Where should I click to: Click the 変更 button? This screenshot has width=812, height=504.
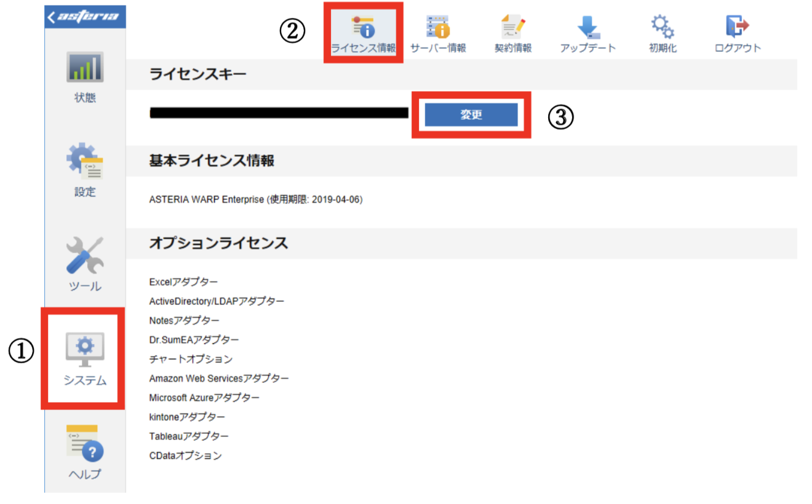click(471, 115)
